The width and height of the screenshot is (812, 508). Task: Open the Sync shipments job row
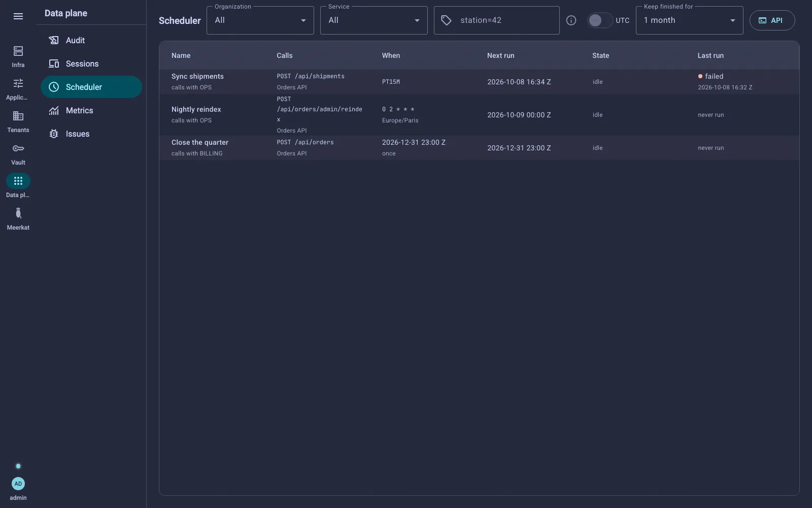click(479, 82)
